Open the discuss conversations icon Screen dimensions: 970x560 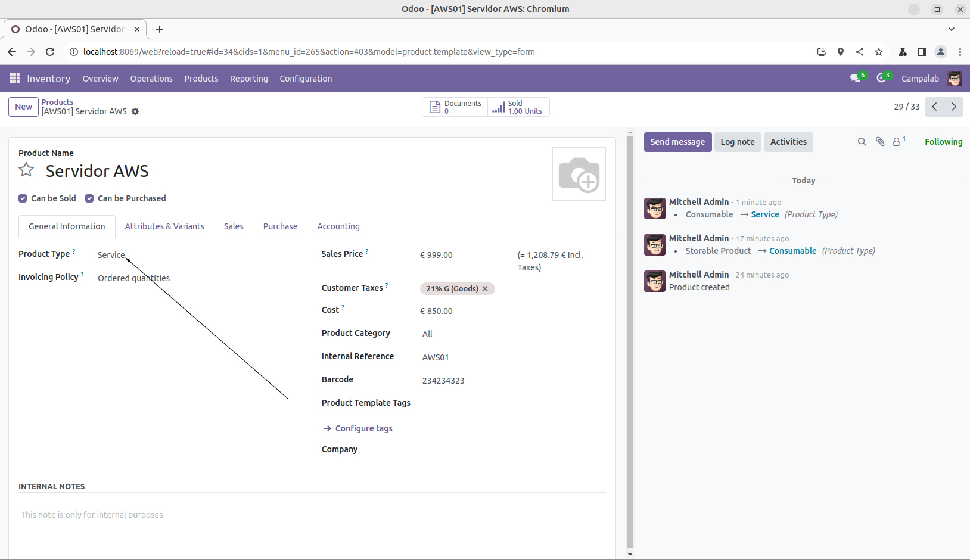[x=856, y=79]
